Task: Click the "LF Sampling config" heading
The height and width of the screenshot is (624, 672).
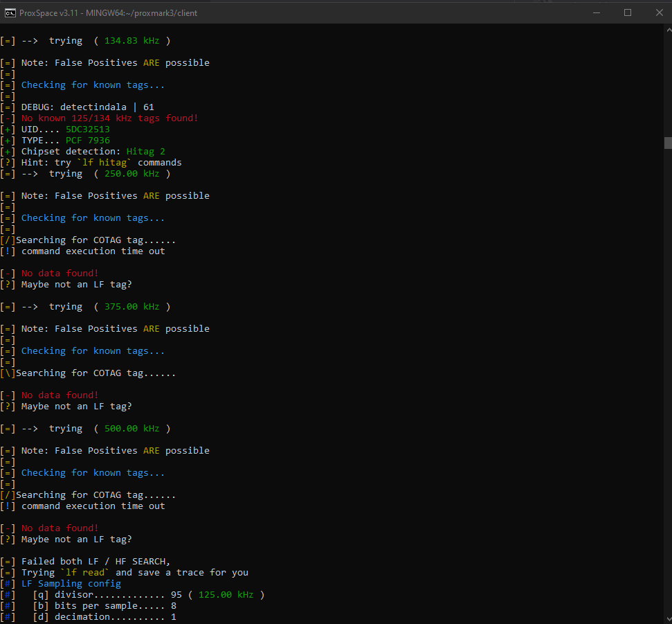Action: [x=71, y=584]
